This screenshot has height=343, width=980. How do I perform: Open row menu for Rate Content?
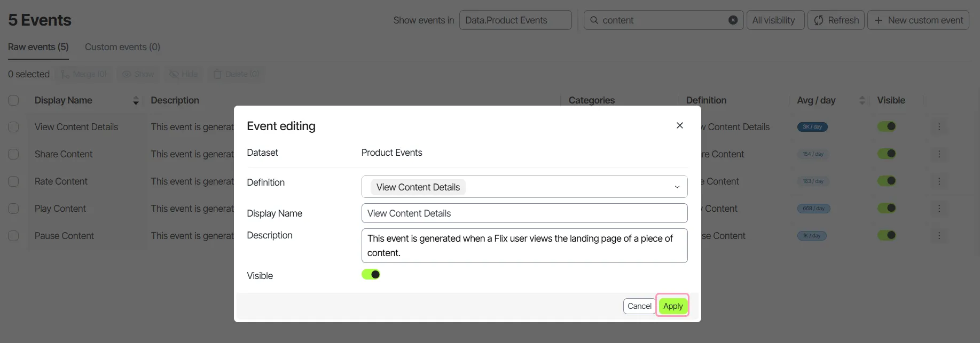point(939,181)
